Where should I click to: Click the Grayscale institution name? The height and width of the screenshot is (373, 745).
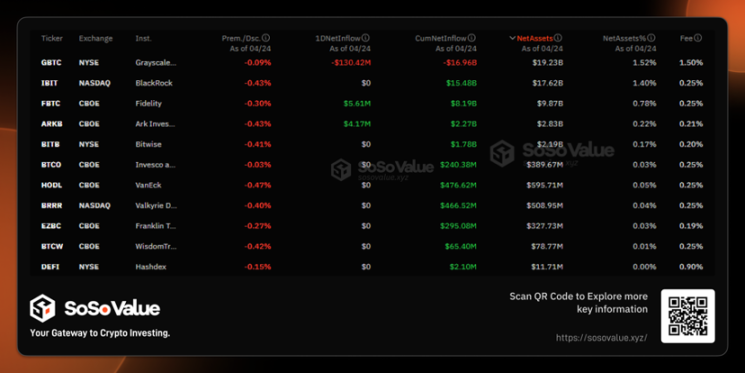tap(156, 63)
